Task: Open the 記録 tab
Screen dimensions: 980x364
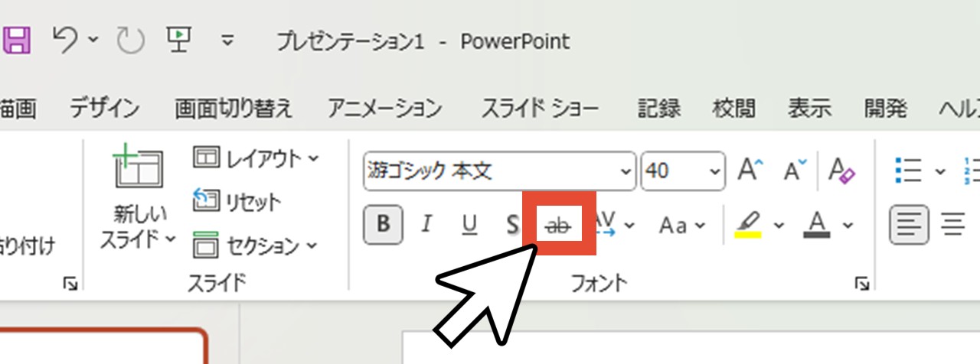Action: pyautogui.click(x=659, y=108)
